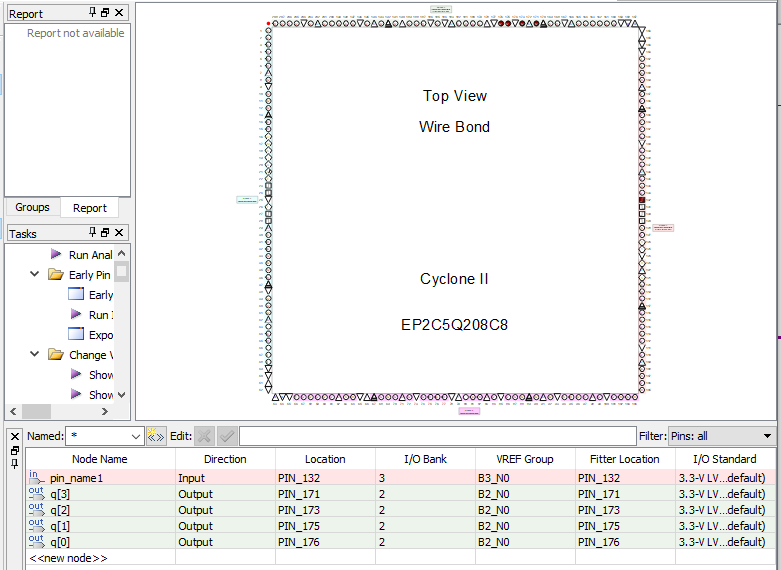
Task: Float the All Pins list panel
Action: pyautogui.click(x=15, y=450)
